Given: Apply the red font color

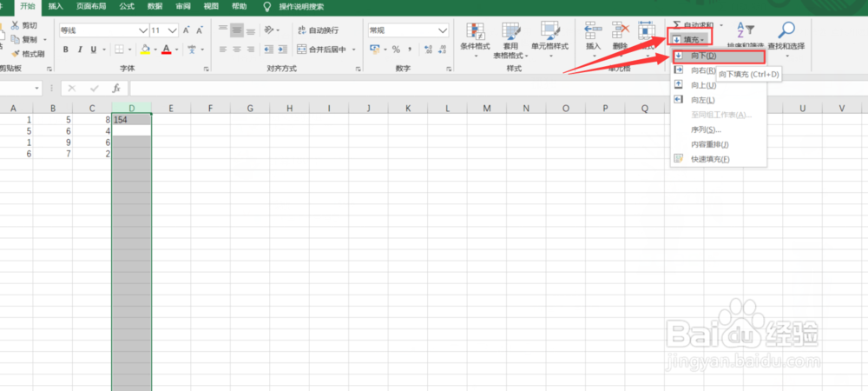Looking at the screenshot, I should click(x=166, y=50).
